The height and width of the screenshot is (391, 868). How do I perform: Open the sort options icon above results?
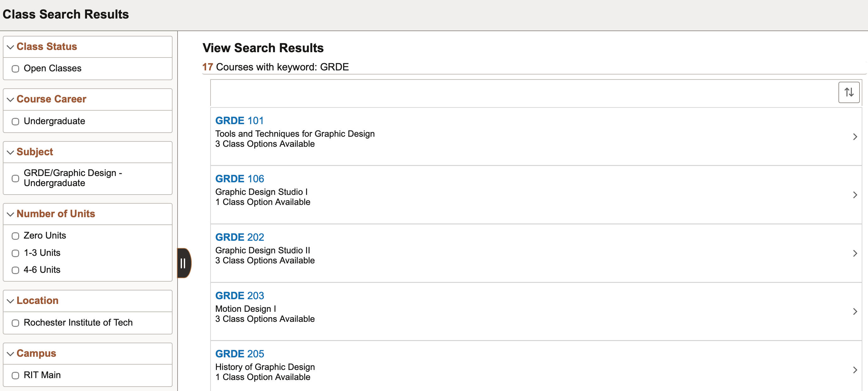(849, 92)
